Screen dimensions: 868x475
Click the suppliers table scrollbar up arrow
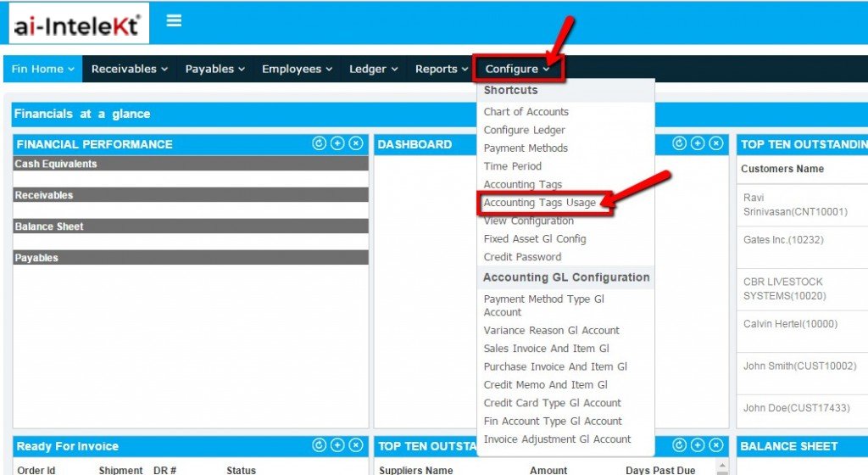(x=722, y=466)
